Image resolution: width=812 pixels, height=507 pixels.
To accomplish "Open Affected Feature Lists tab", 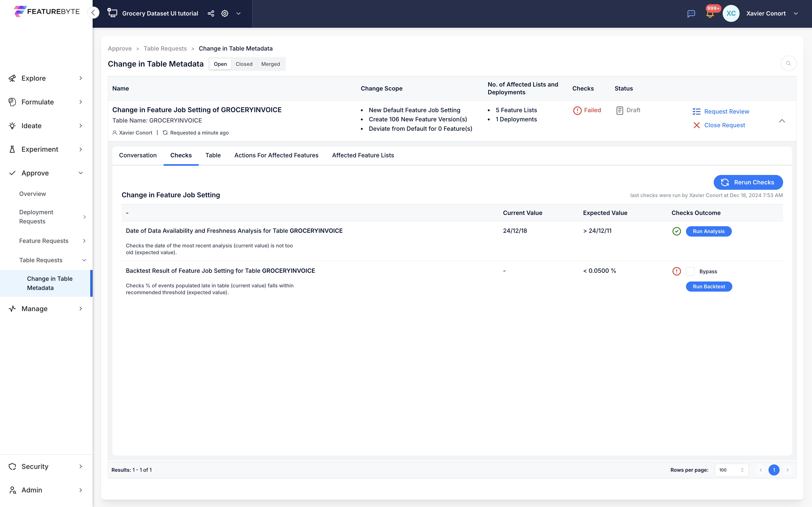I will tap(363, 155).
